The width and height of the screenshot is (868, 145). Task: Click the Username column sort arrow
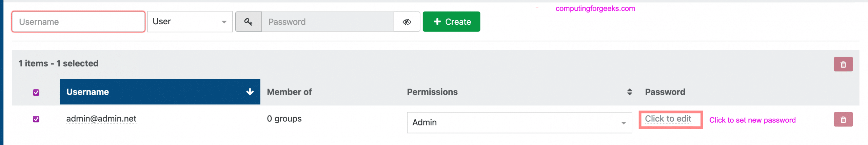coord(250,92)
